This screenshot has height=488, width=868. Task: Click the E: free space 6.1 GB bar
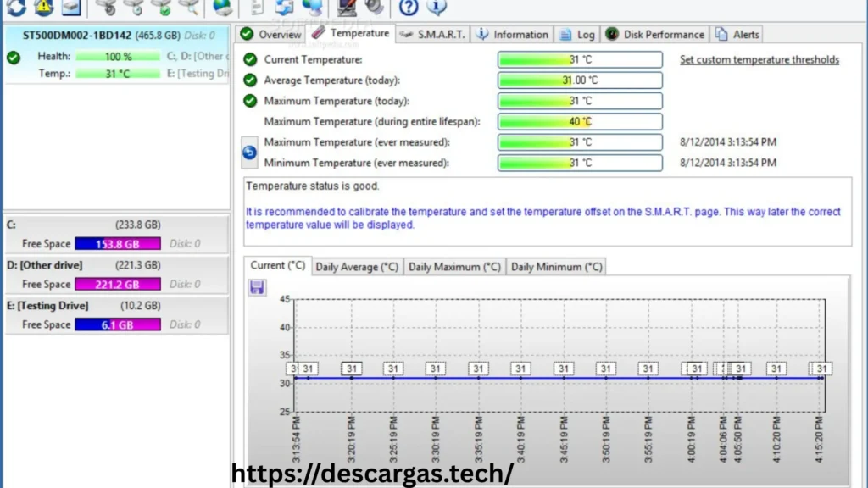click(x=118, y=324)
